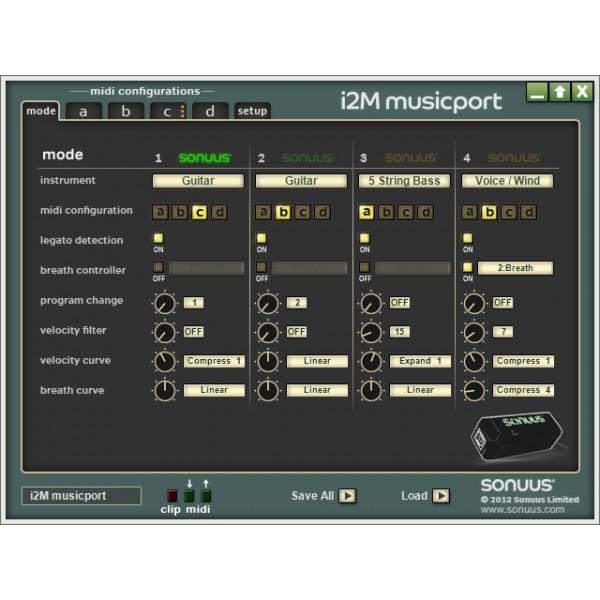The height and width of the screenshot is (600, 600).
Task: Activate mode 2 via its Sonuus logo
Action: (308, 158)
